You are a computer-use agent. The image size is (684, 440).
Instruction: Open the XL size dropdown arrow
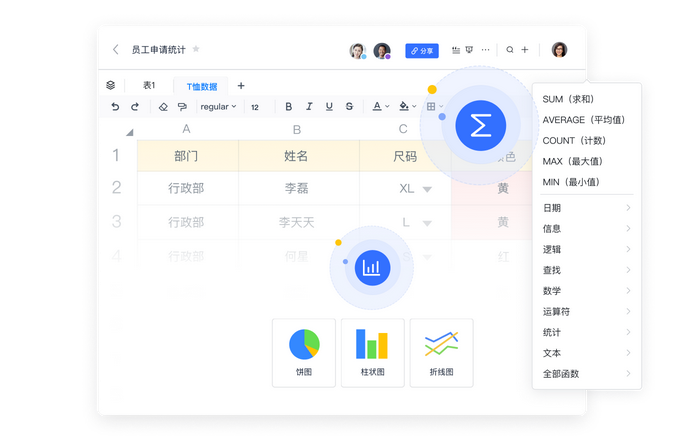point(427,189)
